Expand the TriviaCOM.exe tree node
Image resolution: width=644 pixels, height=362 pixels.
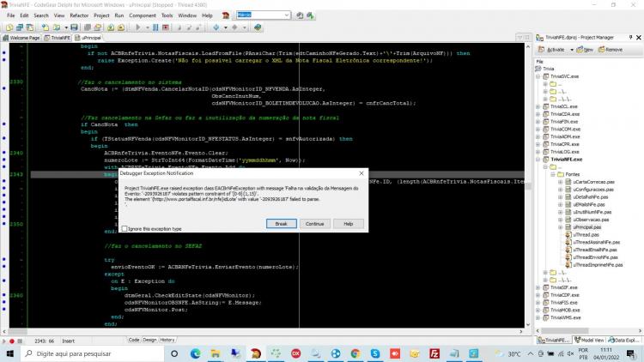pos(538,130)
